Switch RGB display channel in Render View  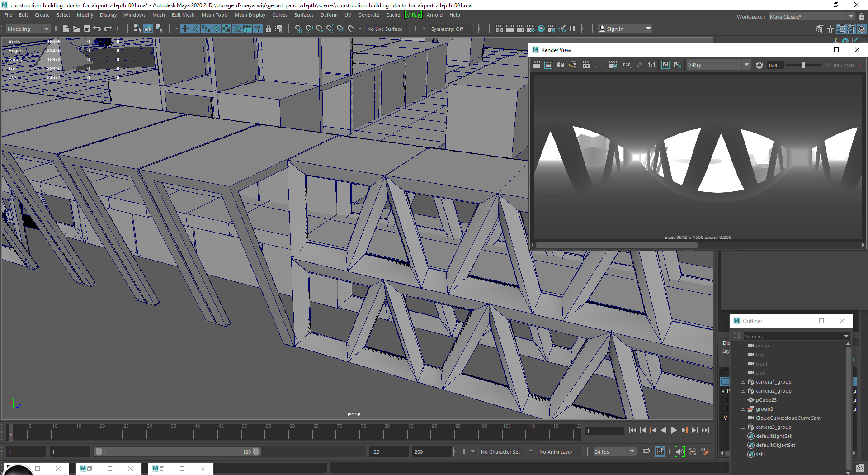click(x=627, y=66)
